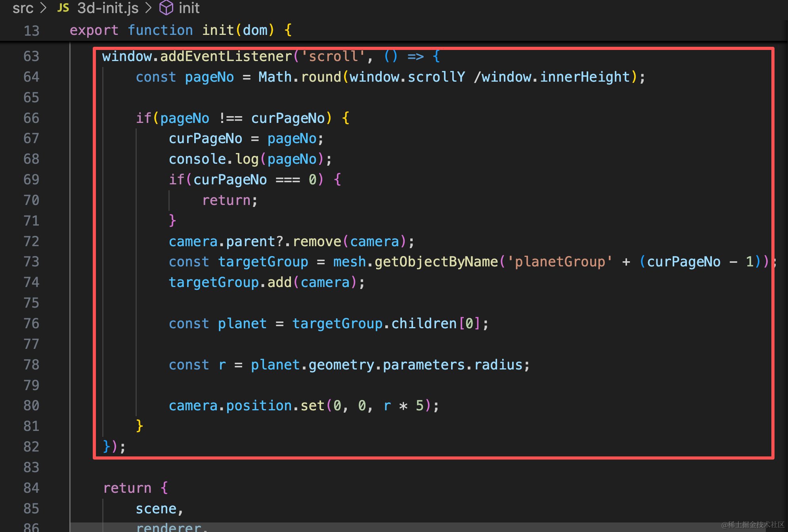Screen dimensions: 788x532
Task: Expand the chevron after src breadcrumb
Action: (44, 8)
